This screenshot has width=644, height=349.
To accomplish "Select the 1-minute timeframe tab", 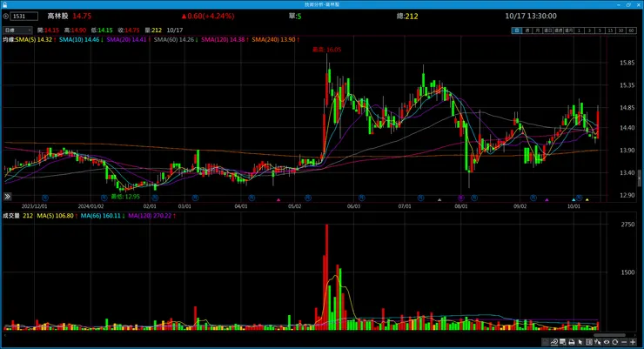I will coord(579,30).
